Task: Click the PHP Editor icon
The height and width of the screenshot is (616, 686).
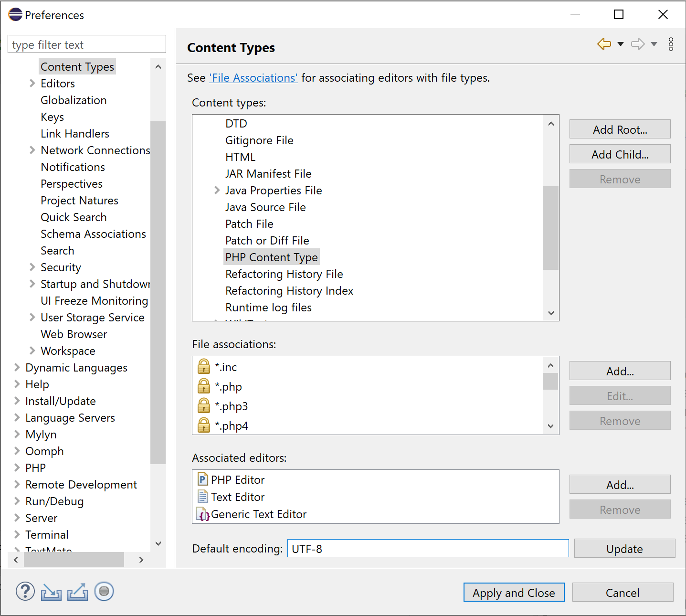Action: 202,479
